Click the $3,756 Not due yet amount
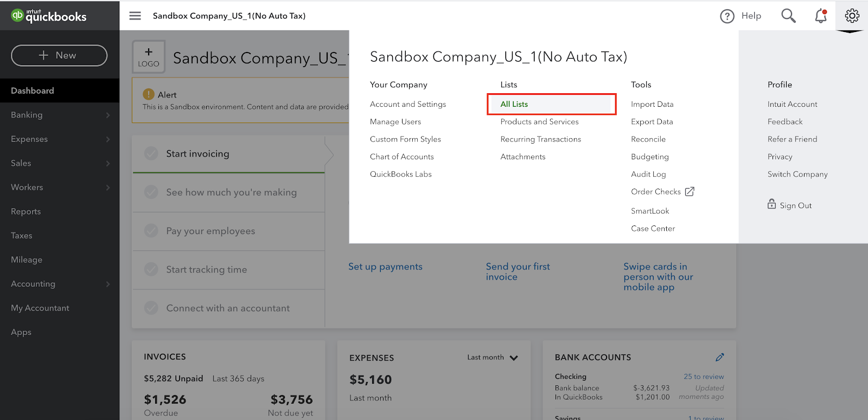Viewport: 868px width, 420px height. click(292, 399)
